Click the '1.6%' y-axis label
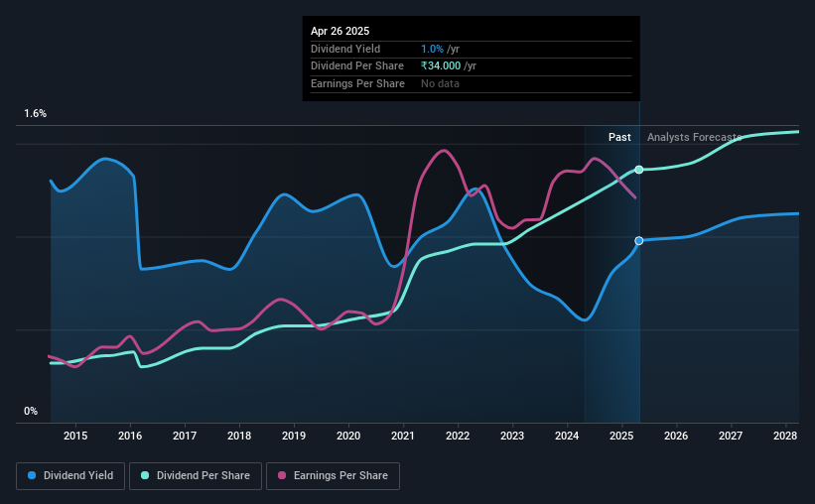The width and height of the screenshot is (815, 504). (36, 114)
